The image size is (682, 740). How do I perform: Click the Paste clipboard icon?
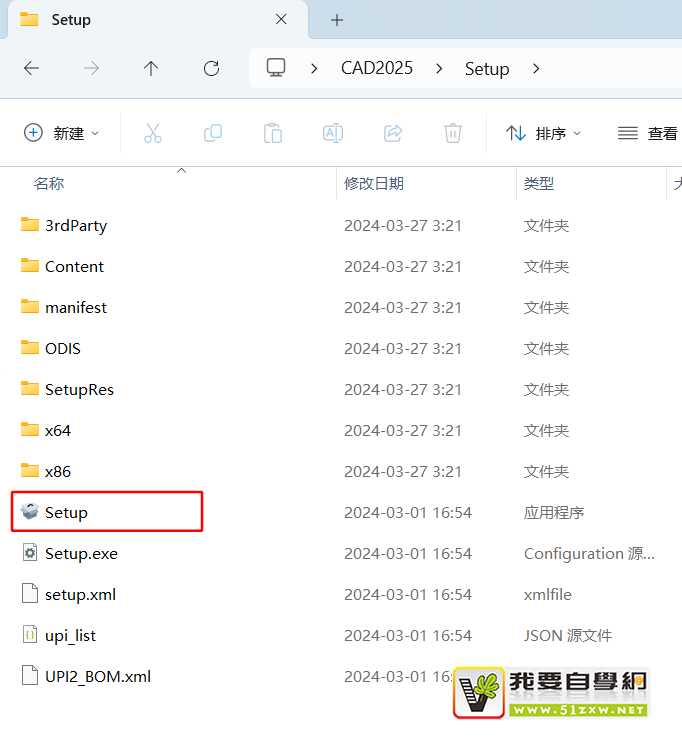coord(272,133)
